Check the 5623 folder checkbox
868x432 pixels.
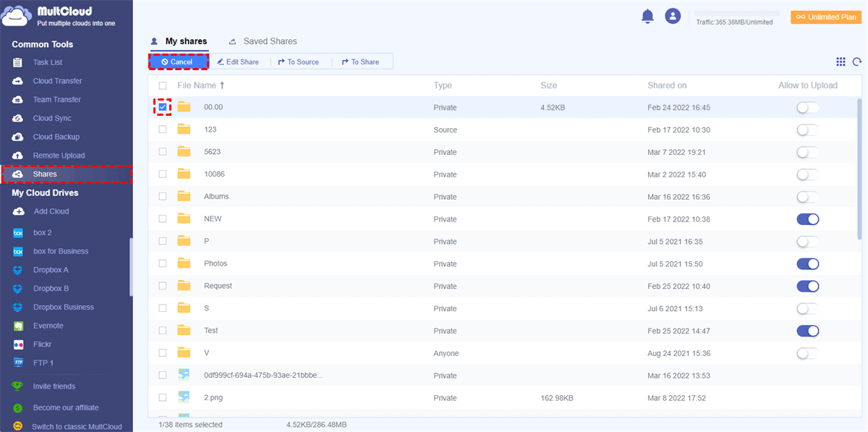coord(163,152)
